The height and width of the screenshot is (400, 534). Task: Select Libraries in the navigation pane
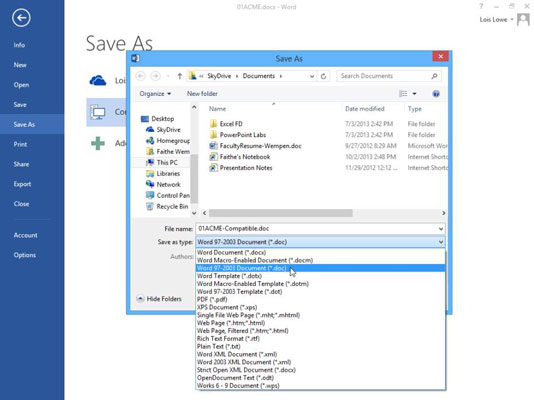[x=163, y=173]
